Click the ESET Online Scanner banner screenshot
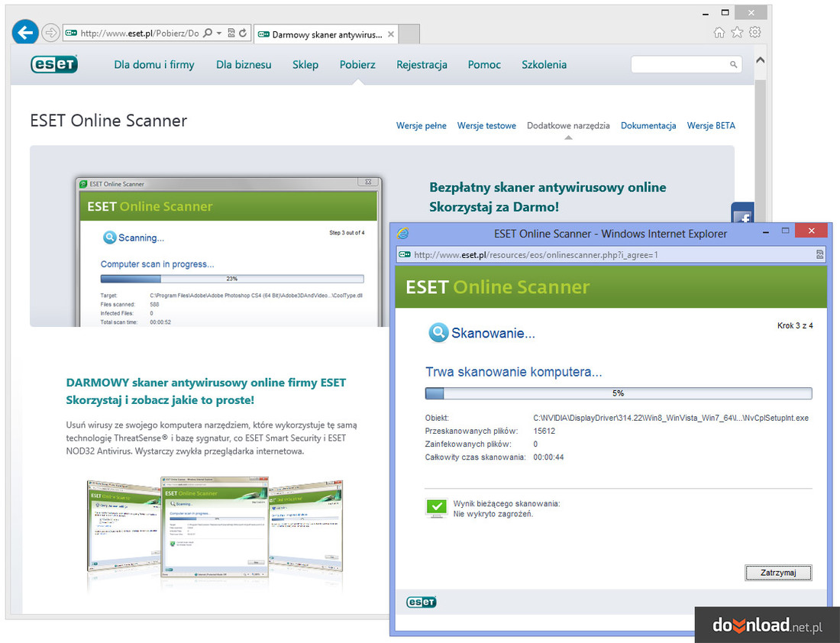Image resolution: width=840 pixels, height=643 pixels. (229, 252)
